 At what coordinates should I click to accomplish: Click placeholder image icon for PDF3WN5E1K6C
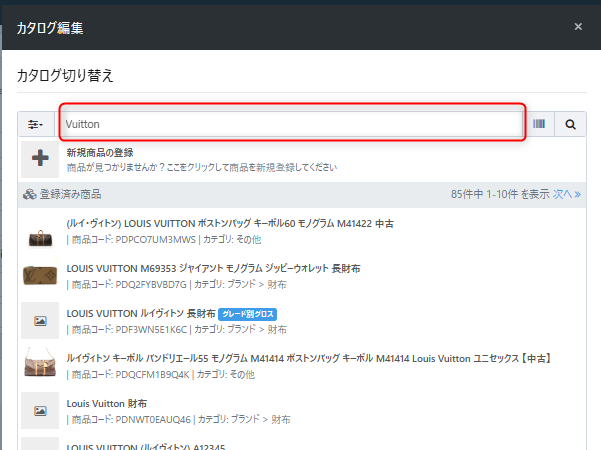[x=40, y=320]
